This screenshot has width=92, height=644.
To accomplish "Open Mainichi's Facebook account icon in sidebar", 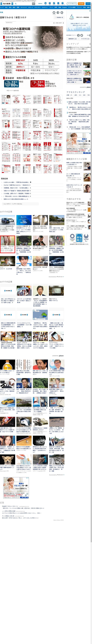I will [78, 35].
